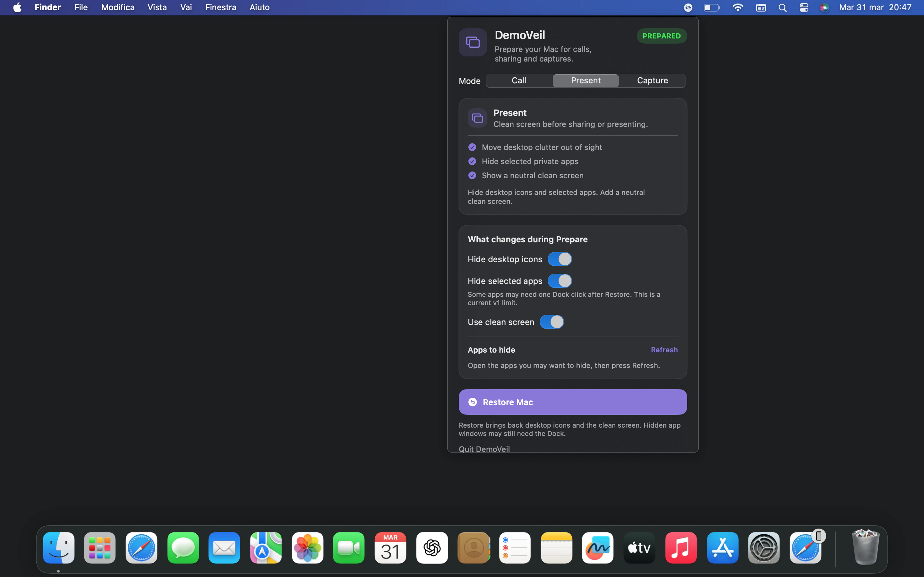924x577 pixels.
Task: Click Refresh next to Apps to hide
Action: click(664, 350)
